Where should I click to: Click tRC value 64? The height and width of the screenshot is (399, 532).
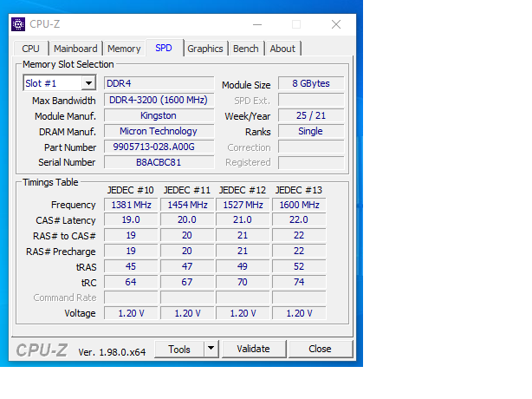coord(131,282)
